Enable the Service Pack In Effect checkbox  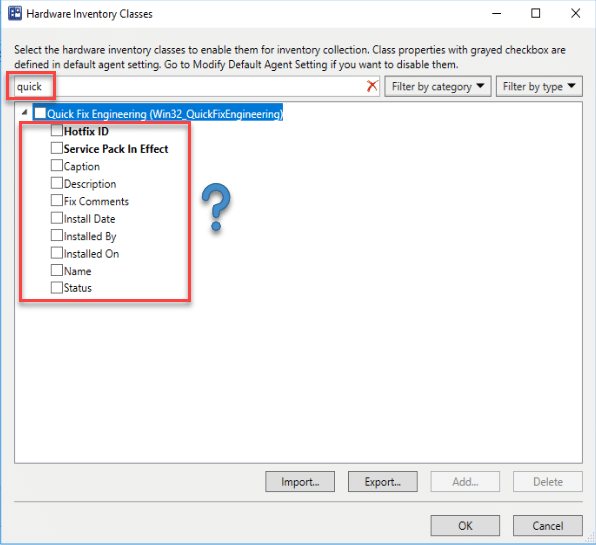[x=57, y=148]
